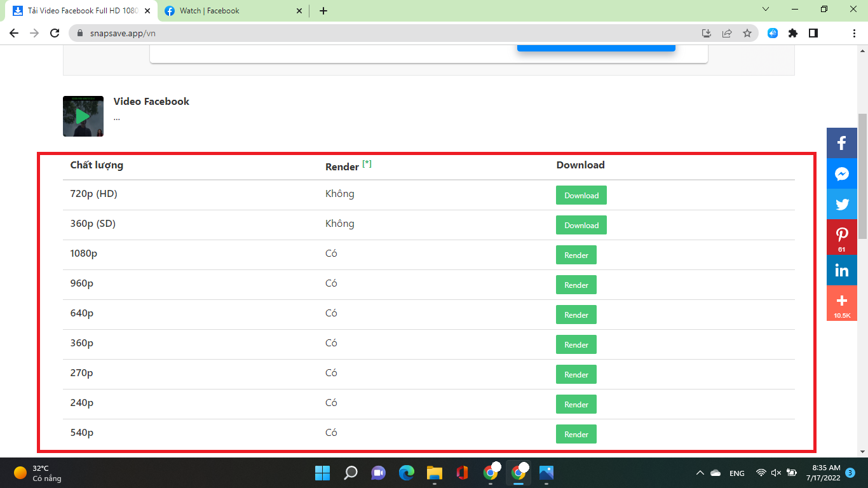Play the Video Facebook thumbnail

pos(83,116)
